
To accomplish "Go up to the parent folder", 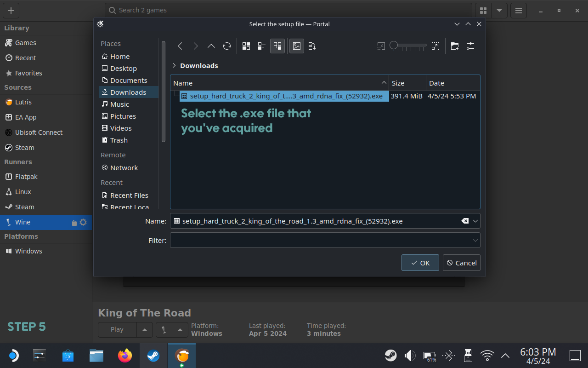I will (x=211, y=46).
